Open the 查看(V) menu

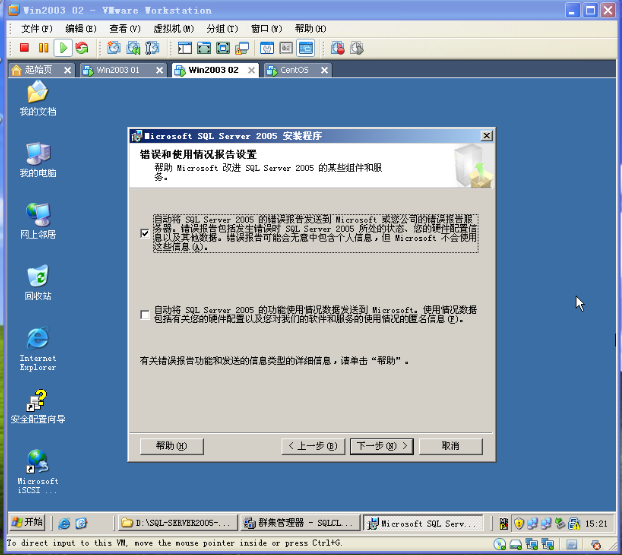125,29
